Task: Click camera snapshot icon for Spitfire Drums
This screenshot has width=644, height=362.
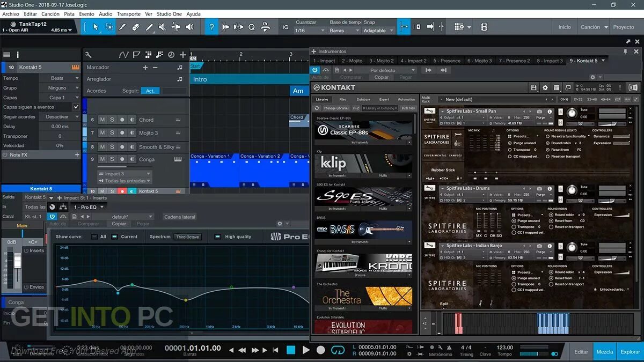Action: pyautogui.click(x=539, y=188)
